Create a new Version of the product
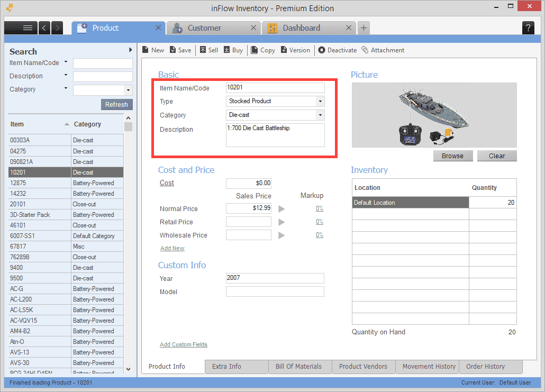 pyautogui.click(x=295, y=50)
